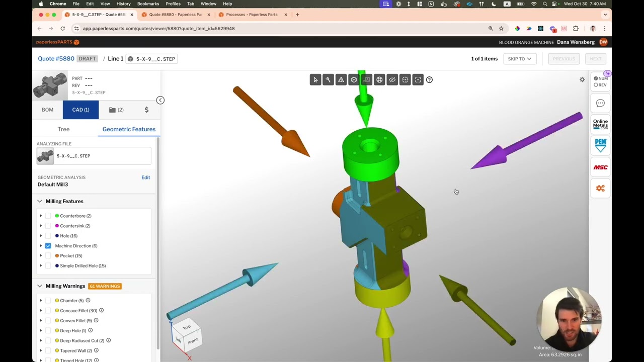Open info for Convex Fillet warning

tap(96, 320)
